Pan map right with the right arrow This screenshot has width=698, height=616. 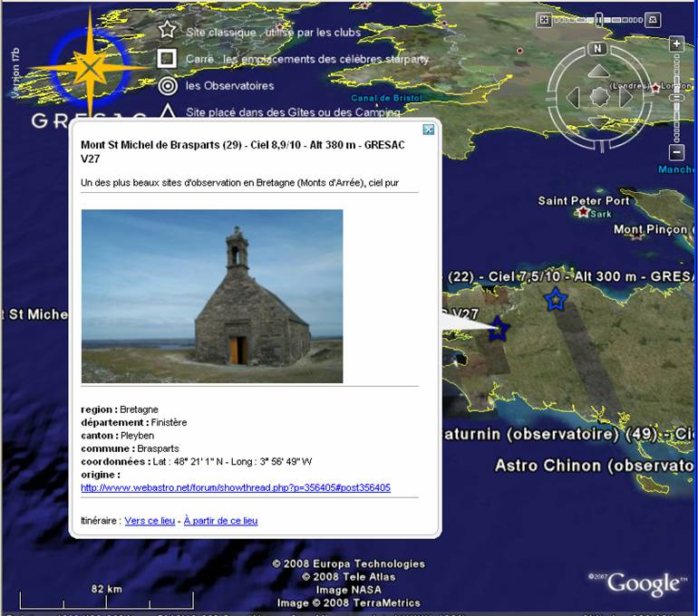tap(625, 97)
